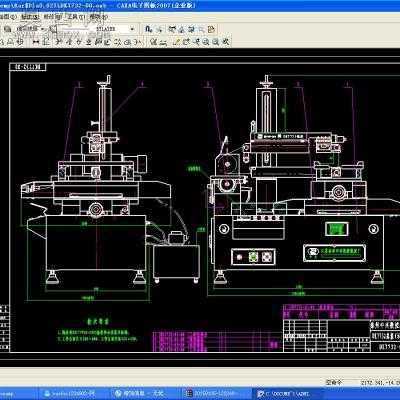Viewport: 400px width, 400px height.
Task: Expand the current layer dropdown arrow
Action: (x=43, y=29)
